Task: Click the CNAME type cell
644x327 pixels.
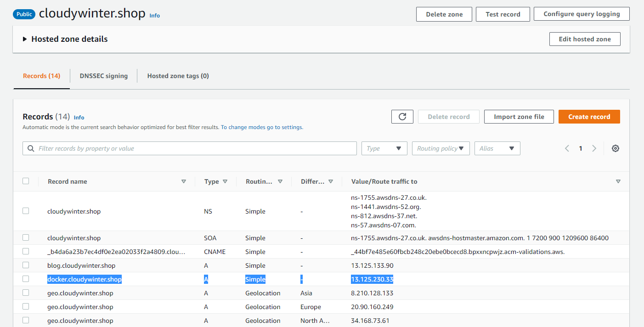Action: click(x=215, y=252)
